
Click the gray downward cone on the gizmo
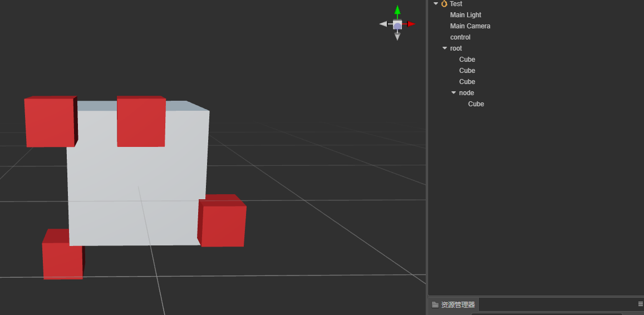(397, 37)
